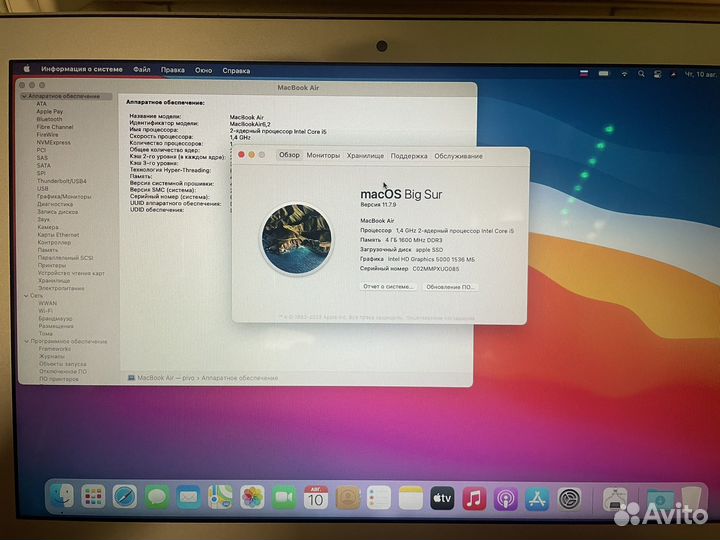720x540 pixels.
Task: Switch input source via Russian flag icon
Action: point(584,73)
